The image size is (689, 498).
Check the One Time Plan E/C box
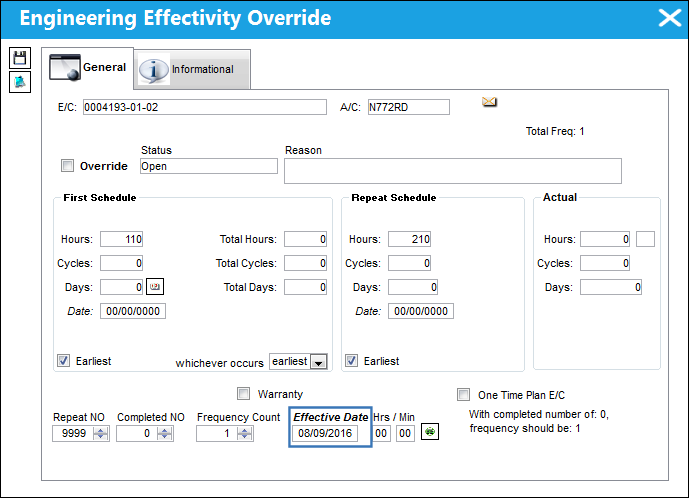(x=463, y=394)
